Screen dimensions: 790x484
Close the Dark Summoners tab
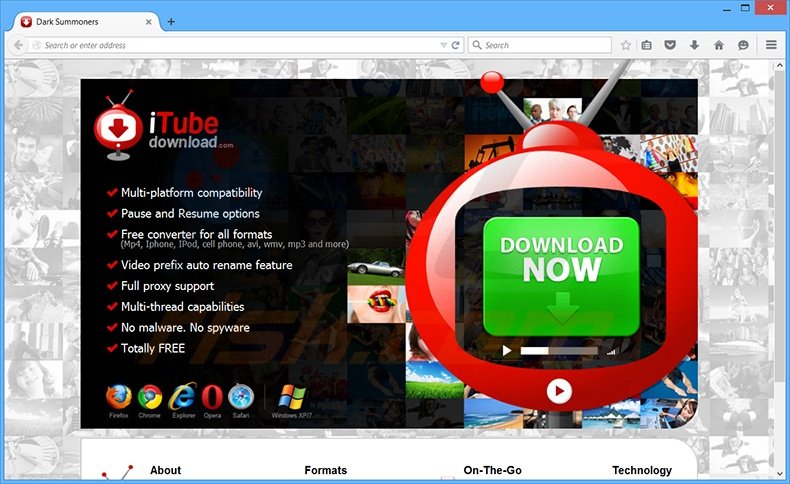tap(149, 22)
